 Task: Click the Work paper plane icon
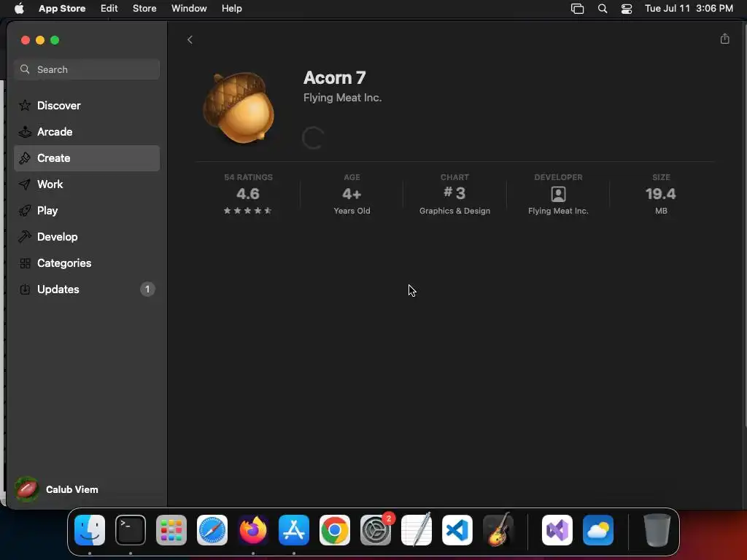coord(25,184)
